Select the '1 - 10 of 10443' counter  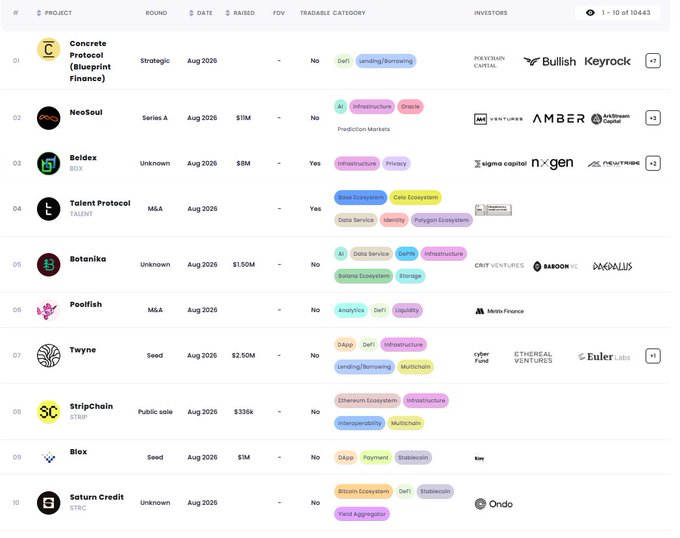point(626,13)
